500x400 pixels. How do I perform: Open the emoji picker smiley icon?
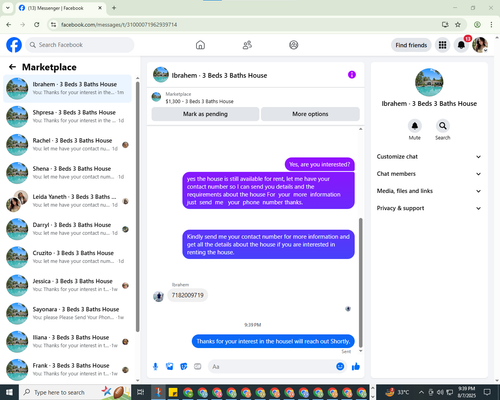pyautogui.click(x=340, y=366)
